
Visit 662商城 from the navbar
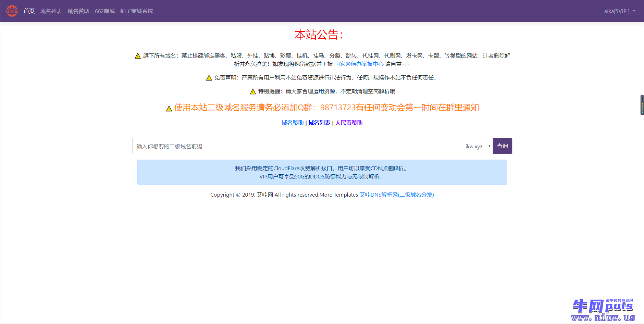105,11
